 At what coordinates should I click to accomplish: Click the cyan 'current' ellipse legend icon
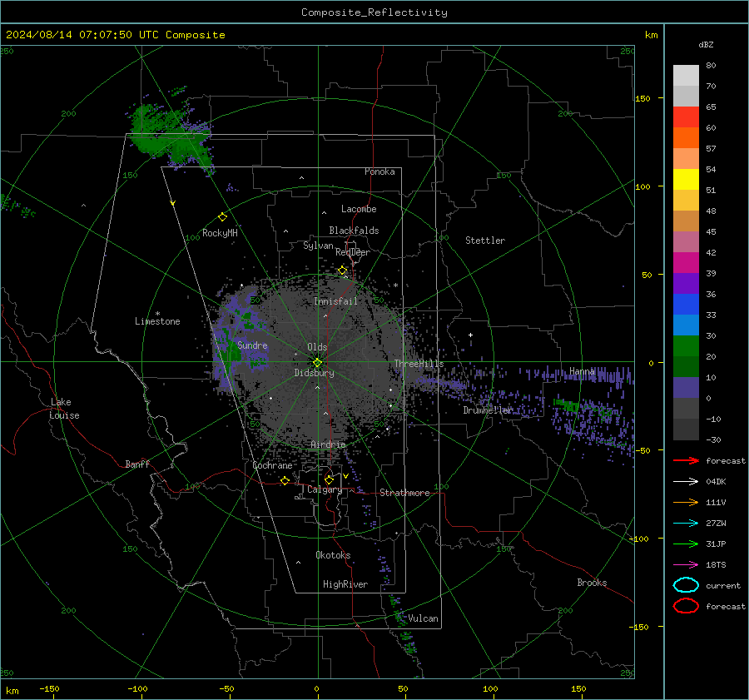tap(686, 585)
